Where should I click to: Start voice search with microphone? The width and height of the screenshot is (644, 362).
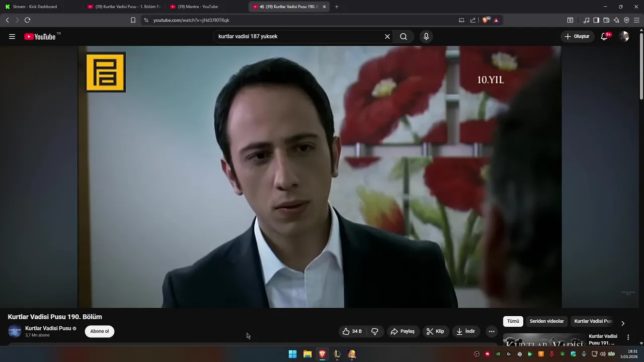pos(426,37)
